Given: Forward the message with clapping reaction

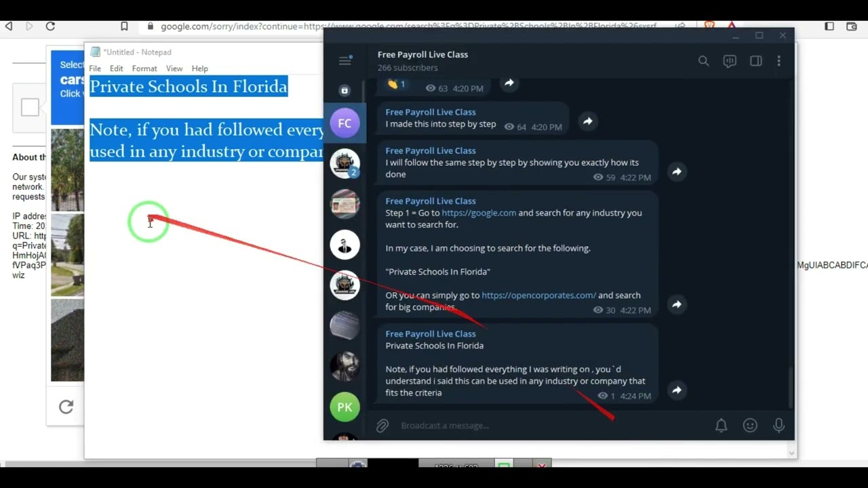Looking at the screenshot, I should tap(509, 83).
